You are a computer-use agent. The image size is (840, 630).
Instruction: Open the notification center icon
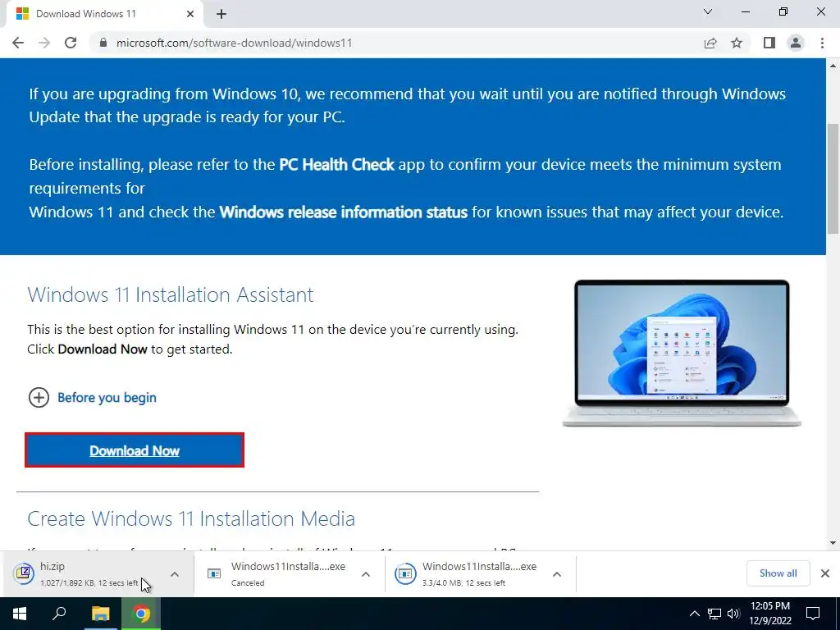coord(813,614)
